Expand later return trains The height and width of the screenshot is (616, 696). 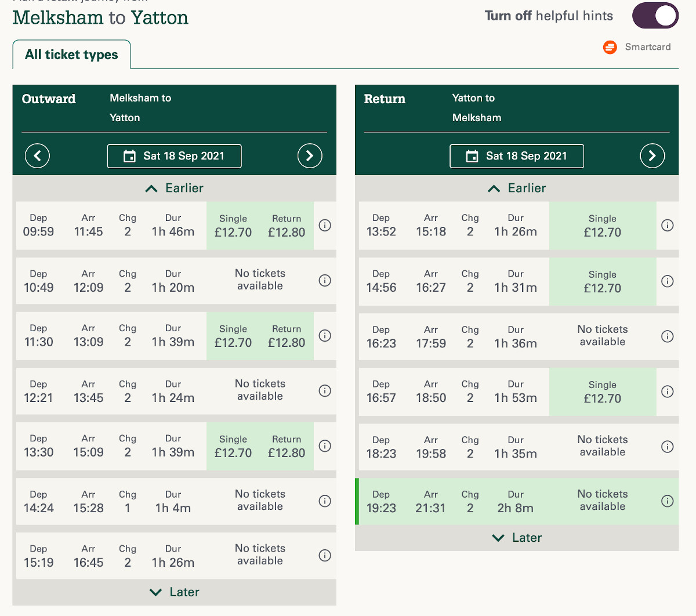pyautogui.click(x=517, y=538)
